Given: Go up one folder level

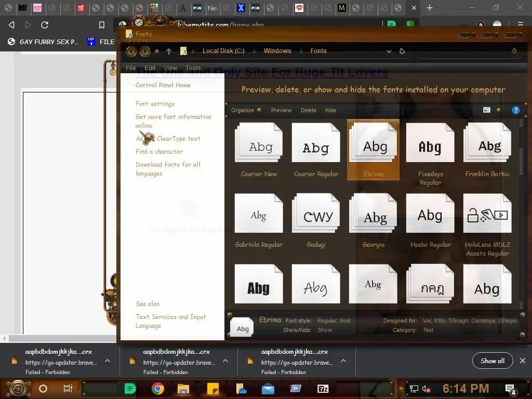Looking at the screenshot, I should [169, 51].
